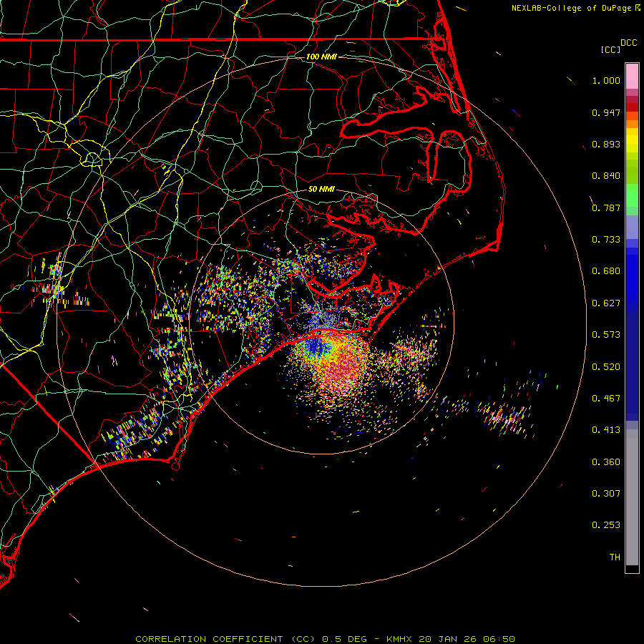Click the KMHX radar site identifier
This screenshot has width=644, height=644.
399,639
